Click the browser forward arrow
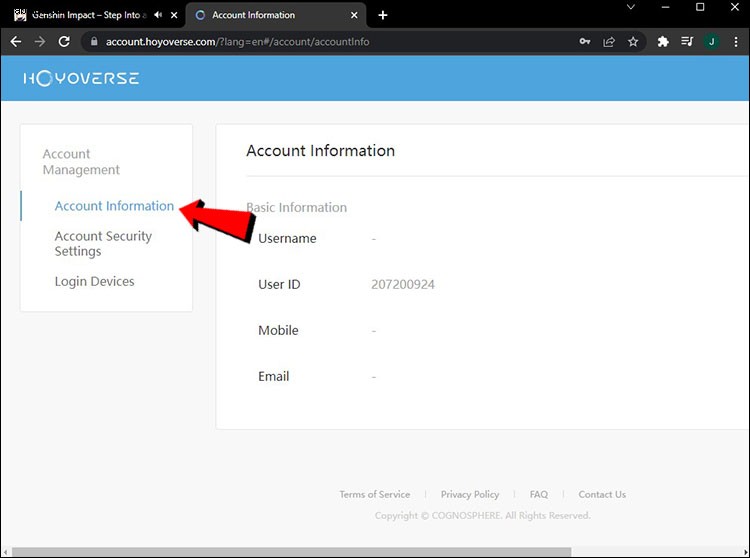The height and width of the screenshot is (558, 750). coord(40,42)
